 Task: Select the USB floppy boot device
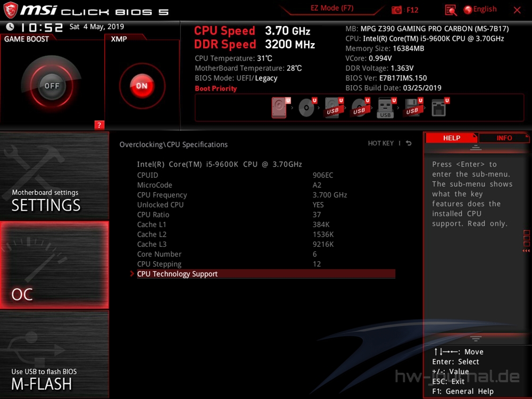[x=413, y=107]
